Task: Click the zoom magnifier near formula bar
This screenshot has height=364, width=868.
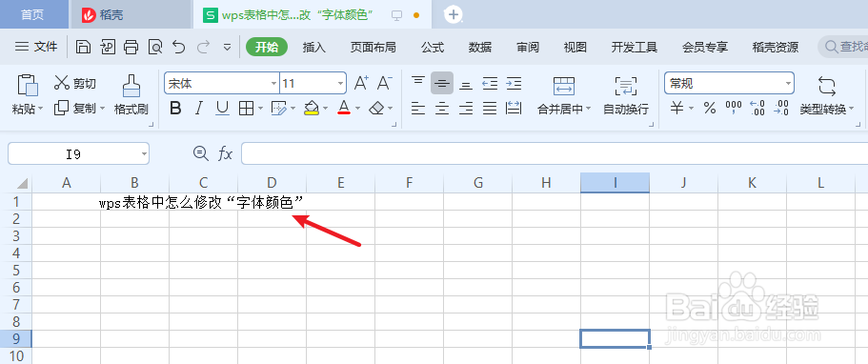Action: click(x=200, y=153)
